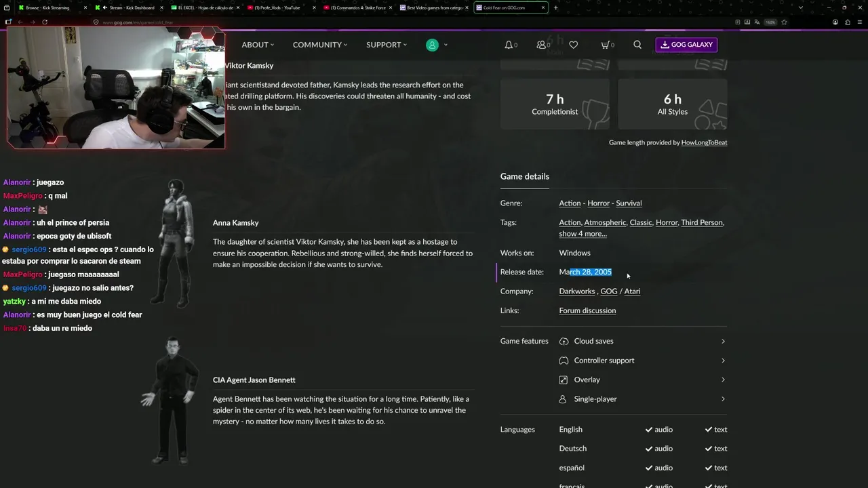
Task: Open the browser hamburger menu
Action: [x=859, y=22]
